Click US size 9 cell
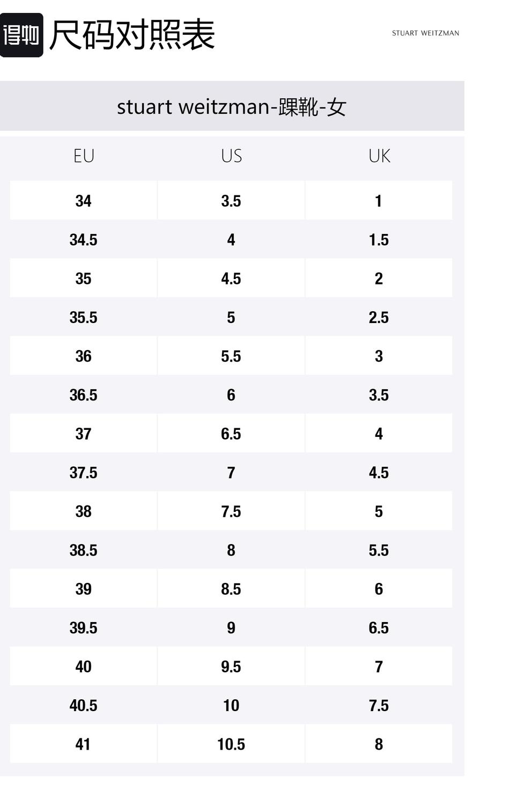 click(x=231, y=628)
